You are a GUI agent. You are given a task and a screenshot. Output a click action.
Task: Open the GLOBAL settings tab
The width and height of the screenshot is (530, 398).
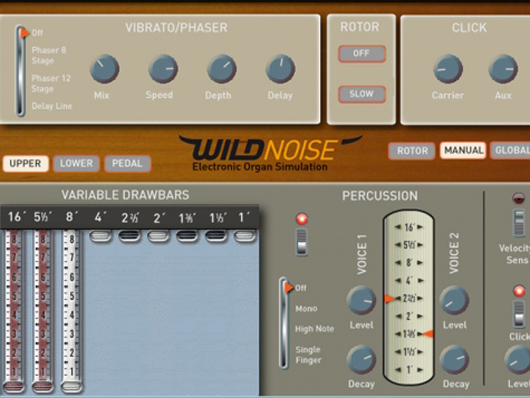point(511,150)
